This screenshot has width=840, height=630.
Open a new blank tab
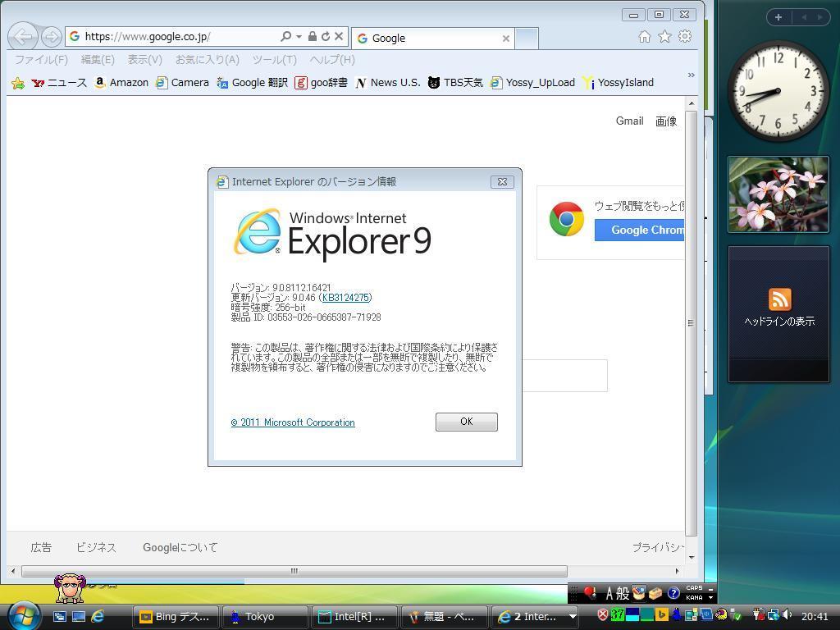pos(527,39)
